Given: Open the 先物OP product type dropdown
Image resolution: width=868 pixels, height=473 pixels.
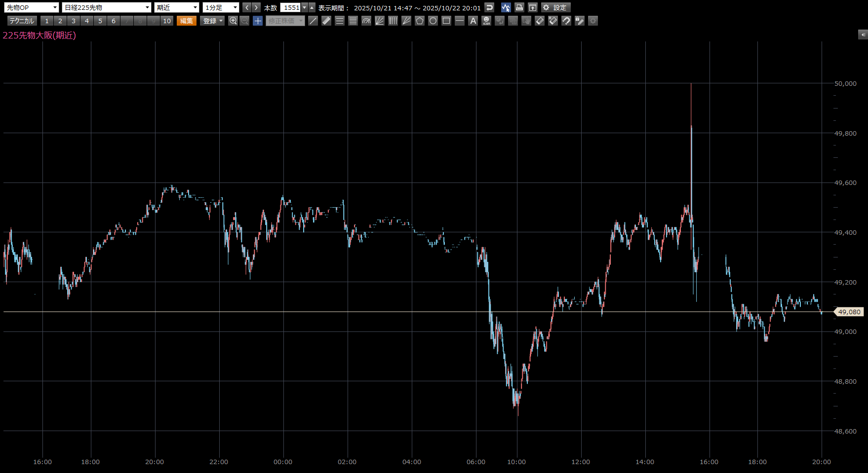Looking at the screenshot, I should [x=31, y=7].
